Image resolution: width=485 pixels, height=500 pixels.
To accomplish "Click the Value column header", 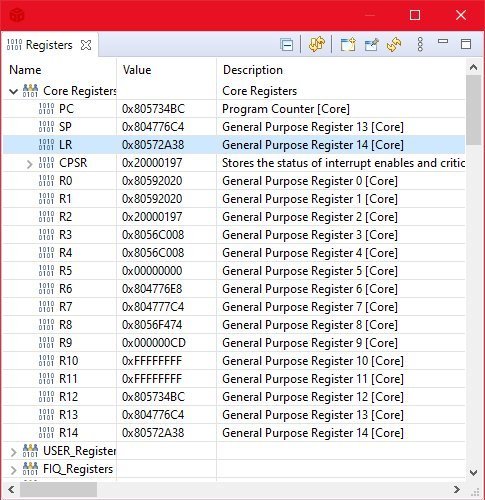I will pyautogui.click(x=137, y=70).
